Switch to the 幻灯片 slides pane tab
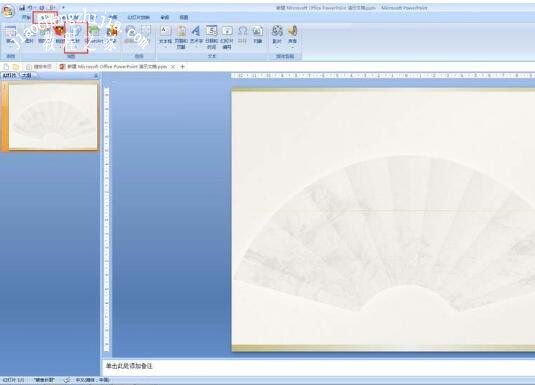The image size is (535, 385). 9,75
